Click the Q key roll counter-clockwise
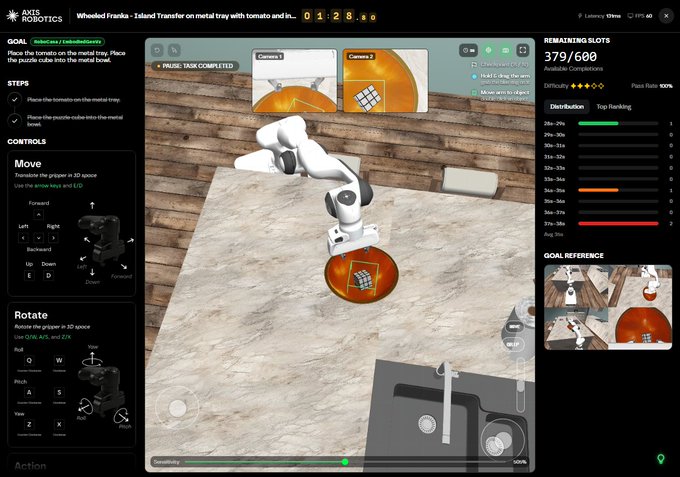680x477 pixels. (29, 360)
